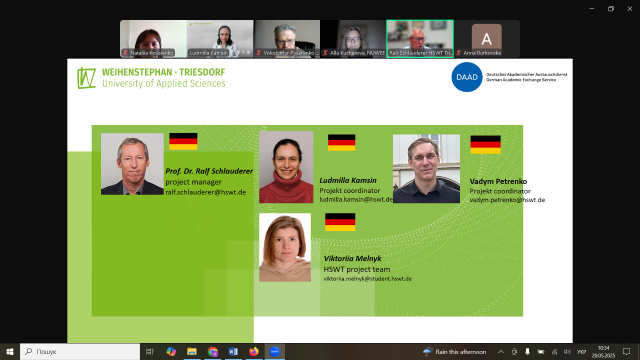Viewport: 640px width, 360px height.
Task: Restore down the Zoom meeting window
Action: coord(611,9)
